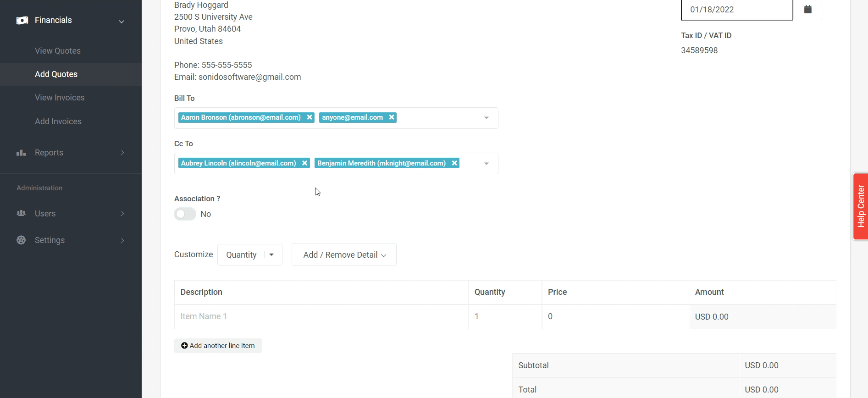Click the Users group icon
Viewport: 868px width, 398px height.
(21, 214)
